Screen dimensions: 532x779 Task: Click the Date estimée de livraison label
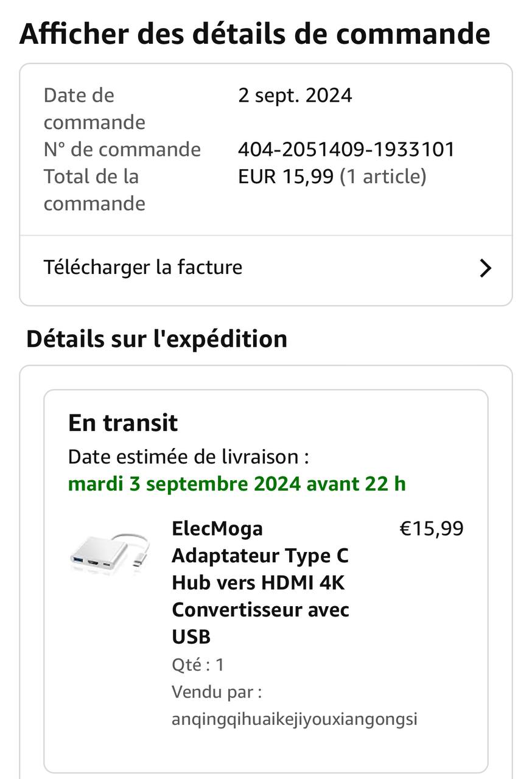click(x=188, y=456)
